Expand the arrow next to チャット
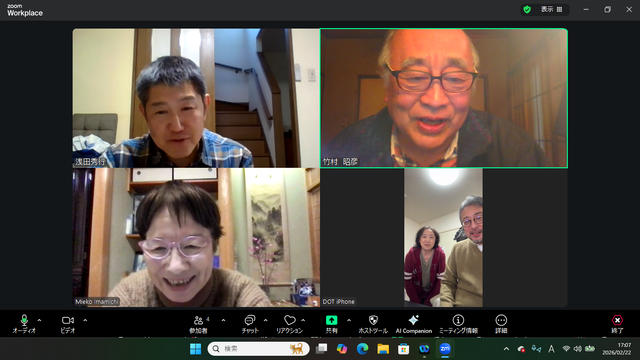 pyautogui.click(x=266, y=320)
